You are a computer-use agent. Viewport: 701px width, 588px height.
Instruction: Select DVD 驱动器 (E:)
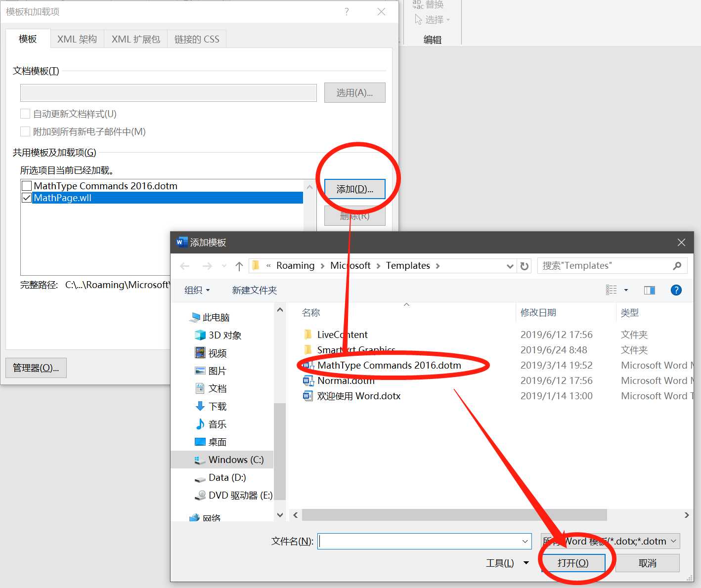pyautogui.click(x=233, y=495)
